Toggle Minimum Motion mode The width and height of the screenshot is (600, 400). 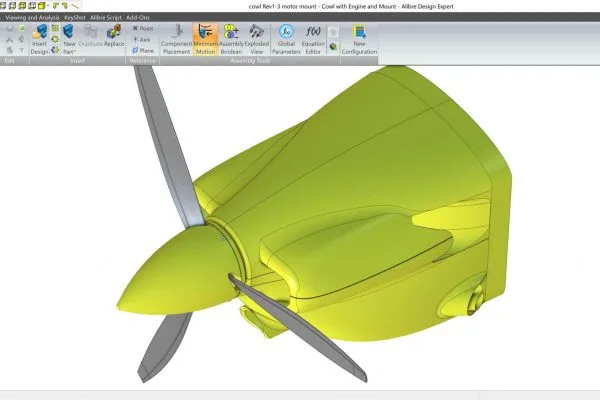(205, 39)
